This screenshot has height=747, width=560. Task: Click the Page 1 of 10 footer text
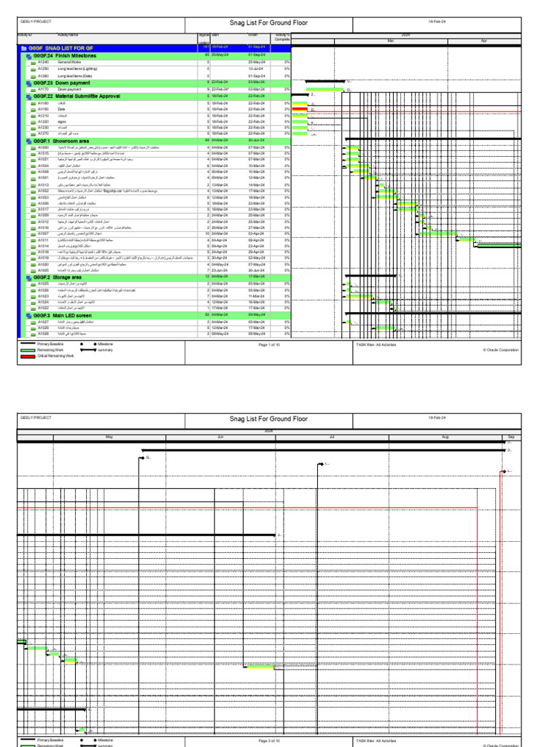269,345
